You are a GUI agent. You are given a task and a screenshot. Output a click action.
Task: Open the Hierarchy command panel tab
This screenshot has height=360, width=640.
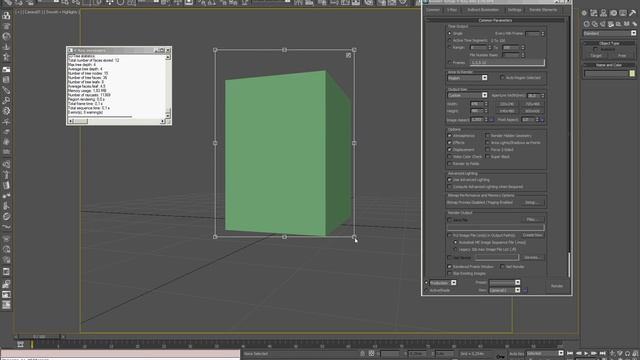604,13
